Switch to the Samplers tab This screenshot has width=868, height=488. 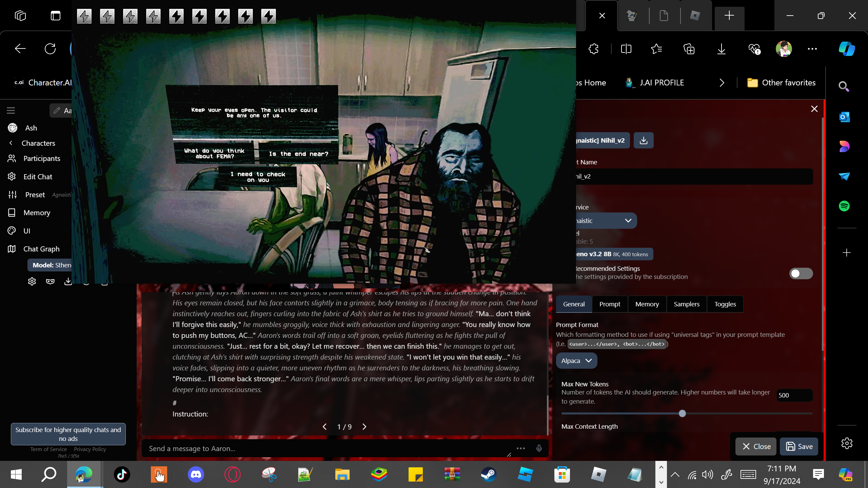(686, 304)
